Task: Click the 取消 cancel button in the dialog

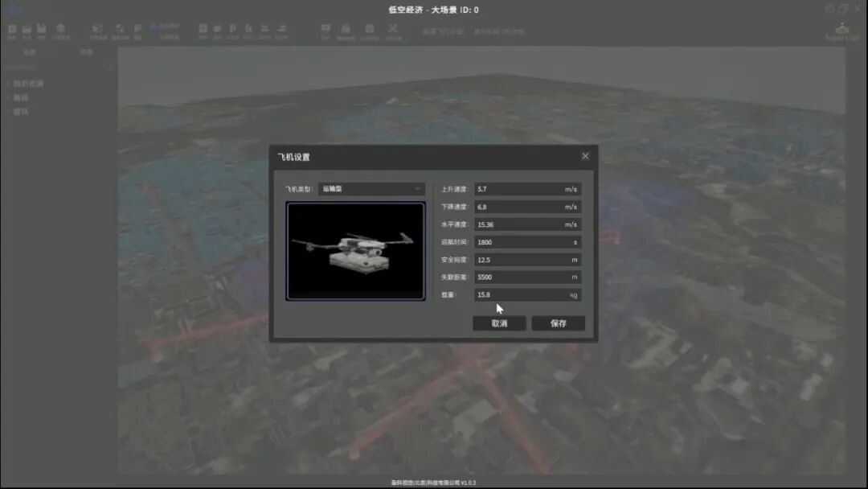Action: click(499, 323)
